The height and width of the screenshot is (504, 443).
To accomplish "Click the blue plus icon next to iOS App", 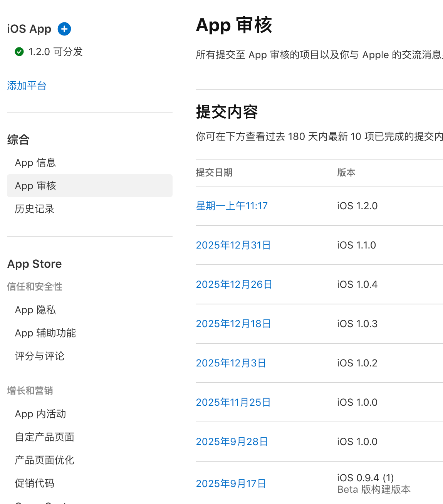I will pyautogui.click(x=64, y=29).
